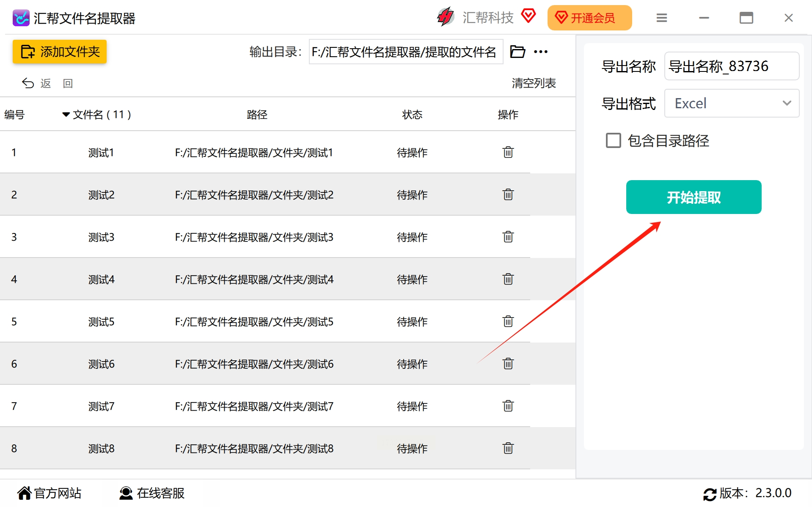Click path F:/汇帮文件名提取器/文件夹/测试6
Screen dimensions: 812x507
tap(254, 364)
